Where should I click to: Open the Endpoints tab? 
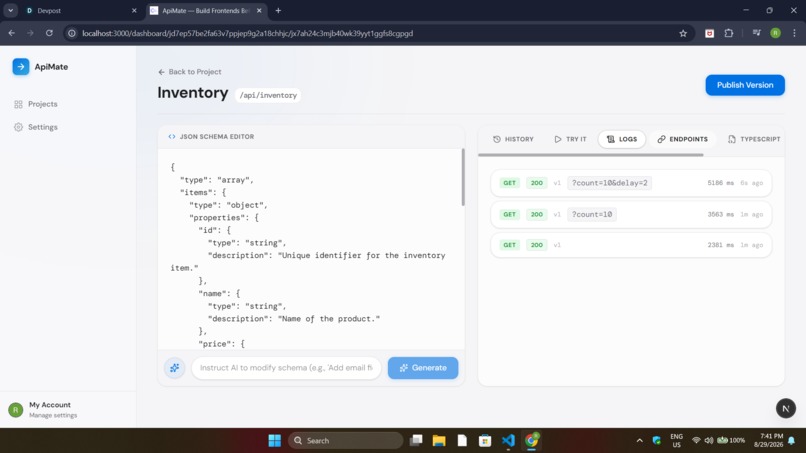coord(682,139)
